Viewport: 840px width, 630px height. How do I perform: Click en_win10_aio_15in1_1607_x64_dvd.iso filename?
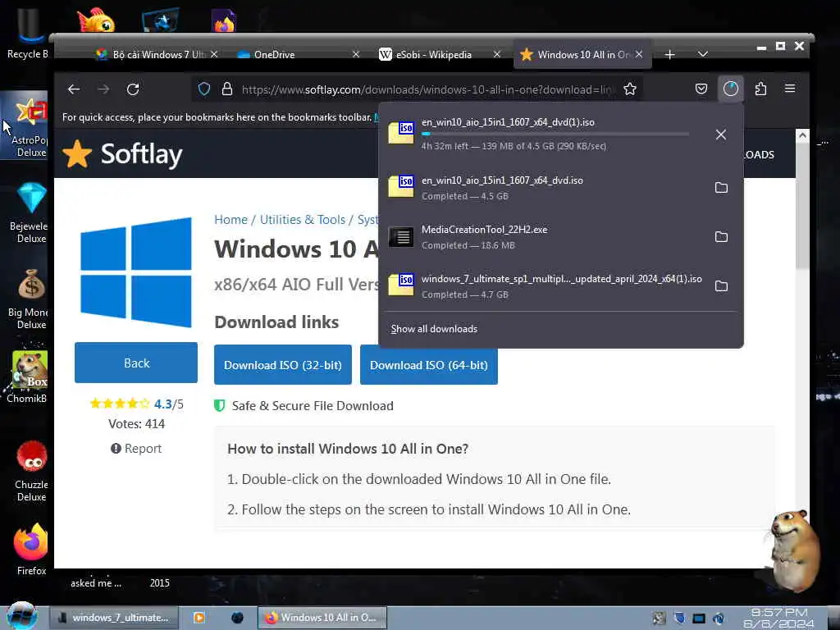pos(502,180)
